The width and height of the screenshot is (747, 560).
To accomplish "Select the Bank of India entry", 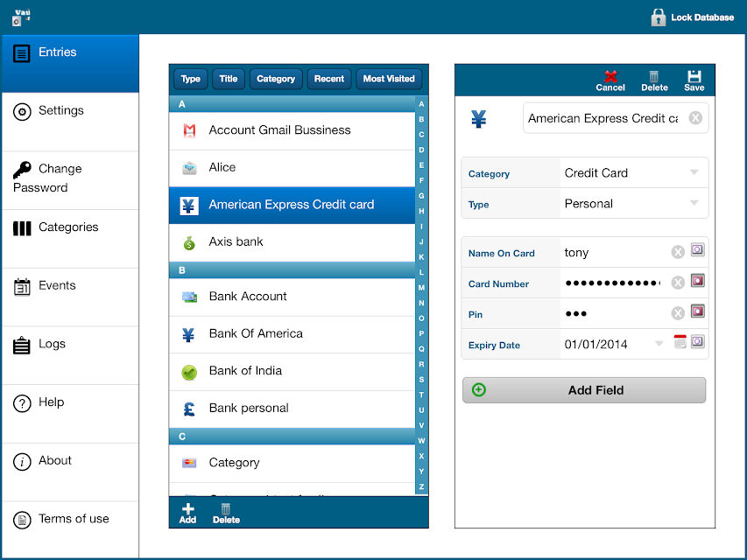I will click(x=292, y=371).
